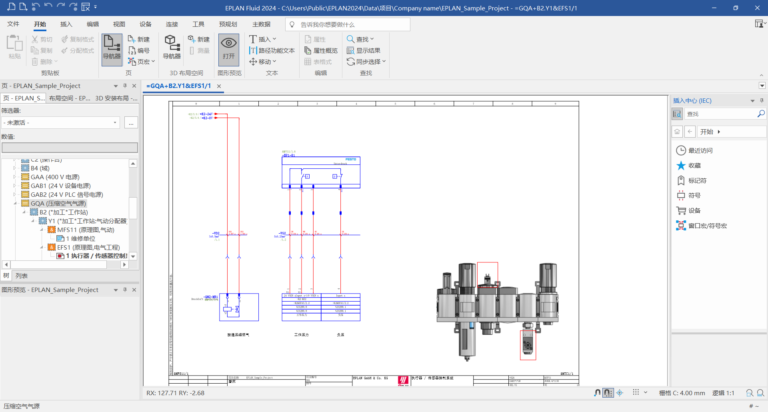768x412 pixels.
Task: Expand the GAB1 (24 V 设备电源) tree node
Action: tap(15, 186)
